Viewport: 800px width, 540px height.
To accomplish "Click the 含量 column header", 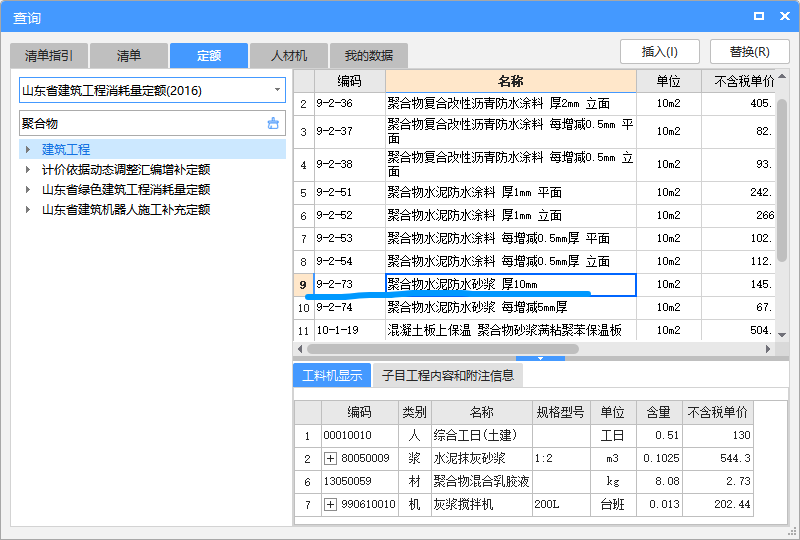I will tap(659, 412).
